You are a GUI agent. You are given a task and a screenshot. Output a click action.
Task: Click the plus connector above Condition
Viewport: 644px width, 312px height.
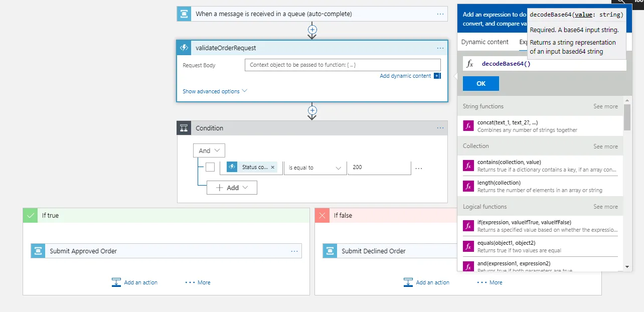[312, 110]
